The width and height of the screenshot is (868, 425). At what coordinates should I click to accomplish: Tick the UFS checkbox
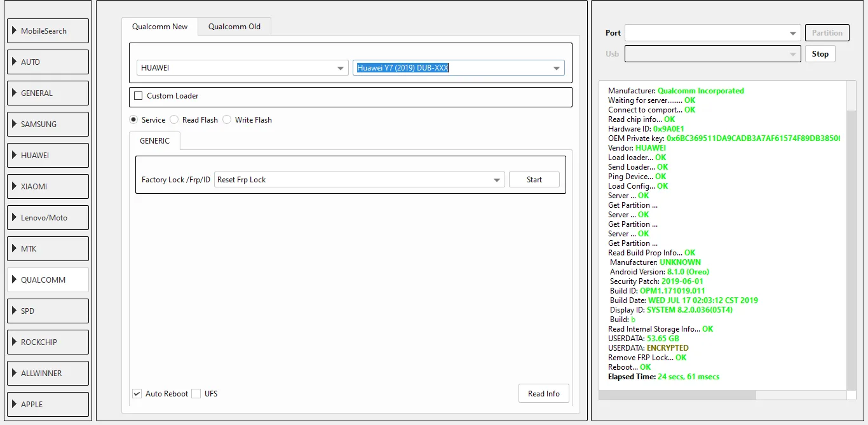pos(196,394)
